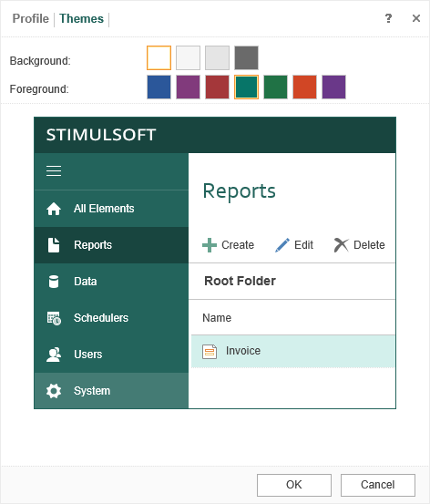Click the Cancel button
430x504 pixels.
(378, 485)
